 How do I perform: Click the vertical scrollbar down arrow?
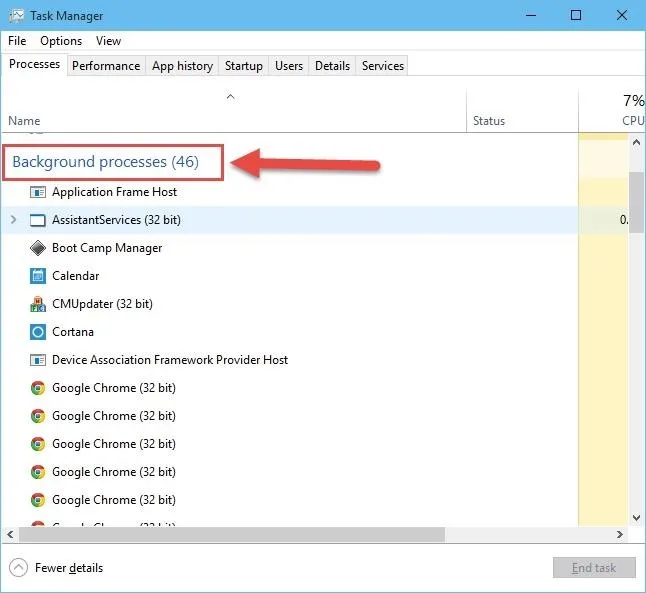[636, 518]
